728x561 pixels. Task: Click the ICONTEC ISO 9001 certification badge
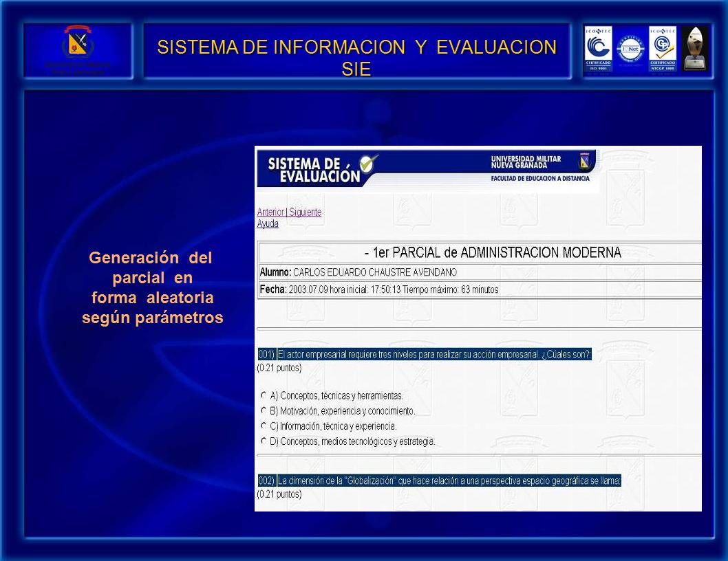coord(598,49)
